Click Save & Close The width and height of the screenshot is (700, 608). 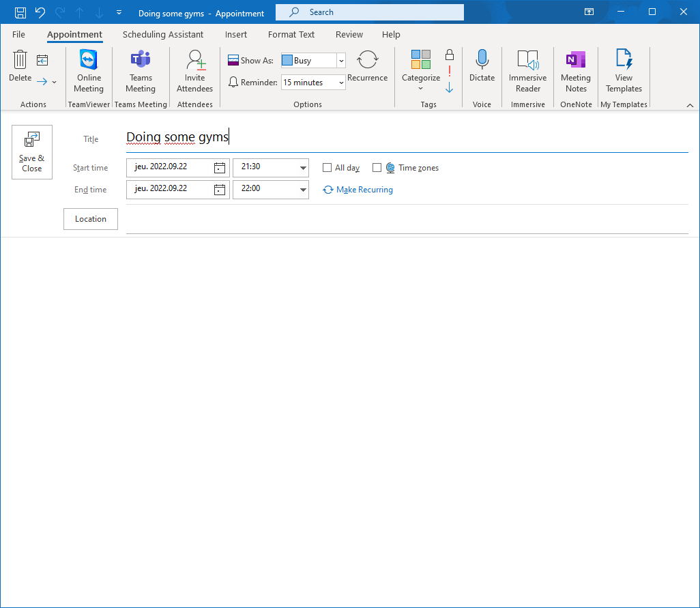pos(31,151)
